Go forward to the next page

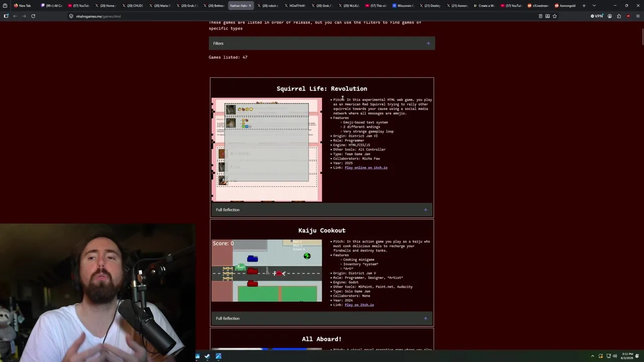point(24,16)
